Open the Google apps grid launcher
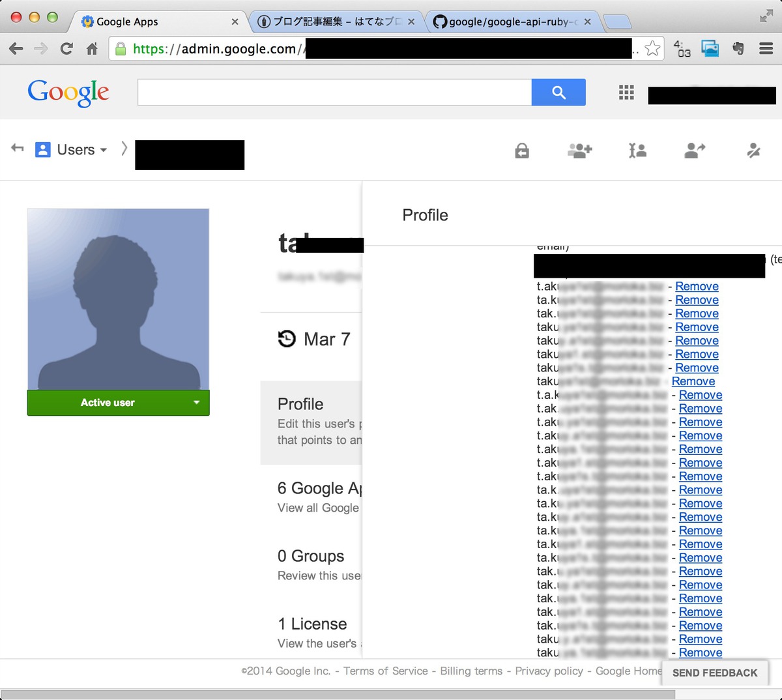This screenshot has width=782, height=700. tap(626, 93)
